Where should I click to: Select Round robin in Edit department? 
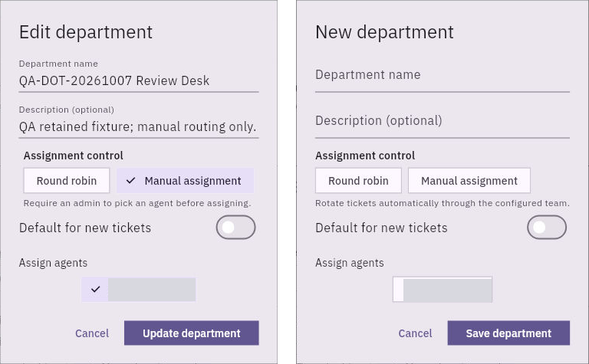pos(67,181)
